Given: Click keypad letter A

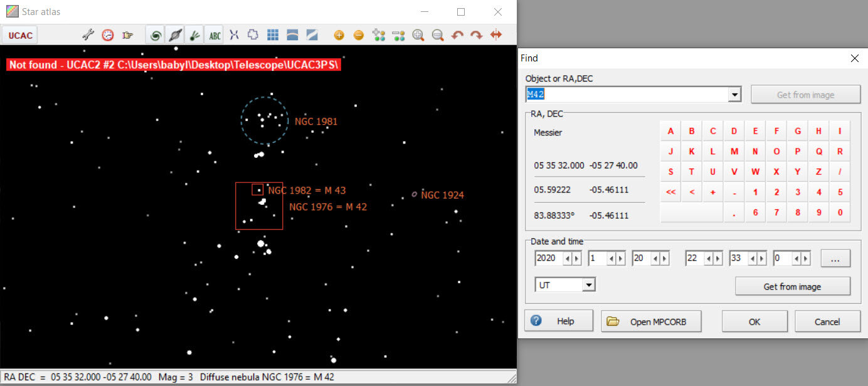Looking at the screenshot, I should 670,132.
